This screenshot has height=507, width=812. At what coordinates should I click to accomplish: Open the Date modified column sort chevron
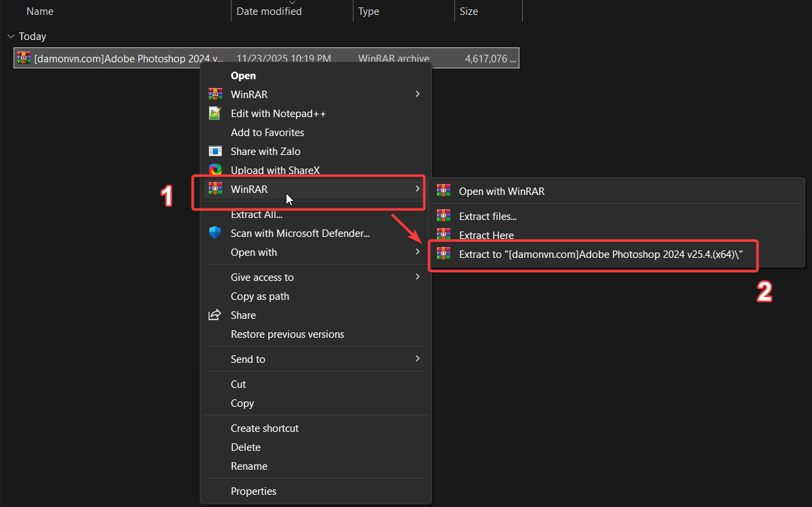point(292,3)
